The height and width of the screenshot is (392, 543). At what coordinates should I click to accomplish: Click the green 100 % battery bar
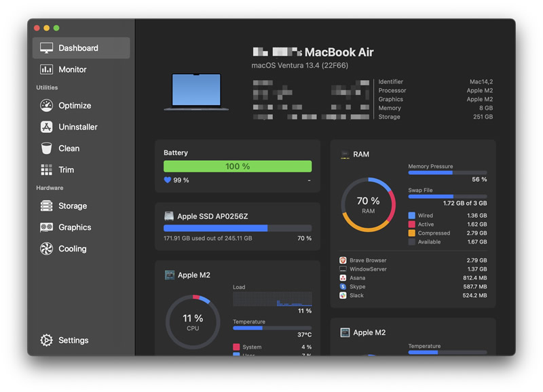pos(238,166)
